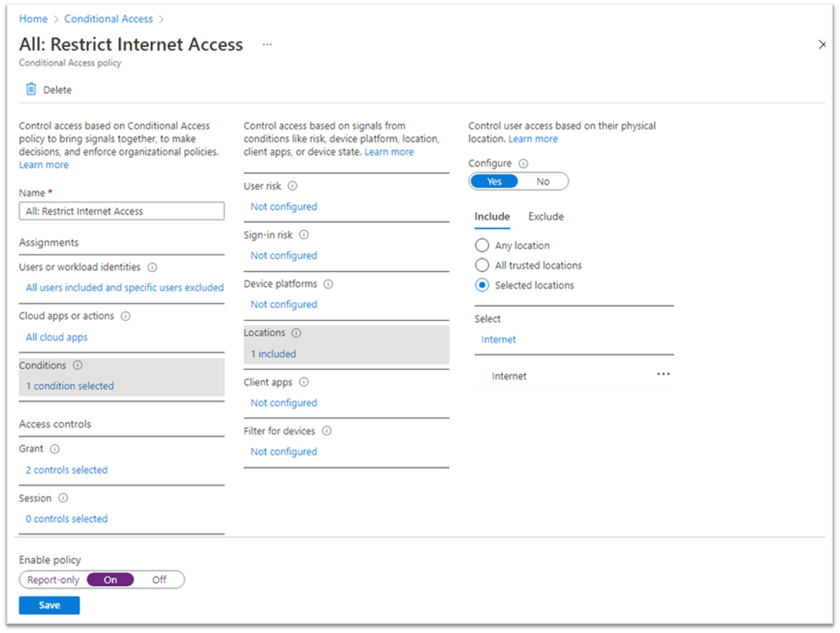Open users assignment 'All users included' setting
840x633 pixels.
(125, 288)
